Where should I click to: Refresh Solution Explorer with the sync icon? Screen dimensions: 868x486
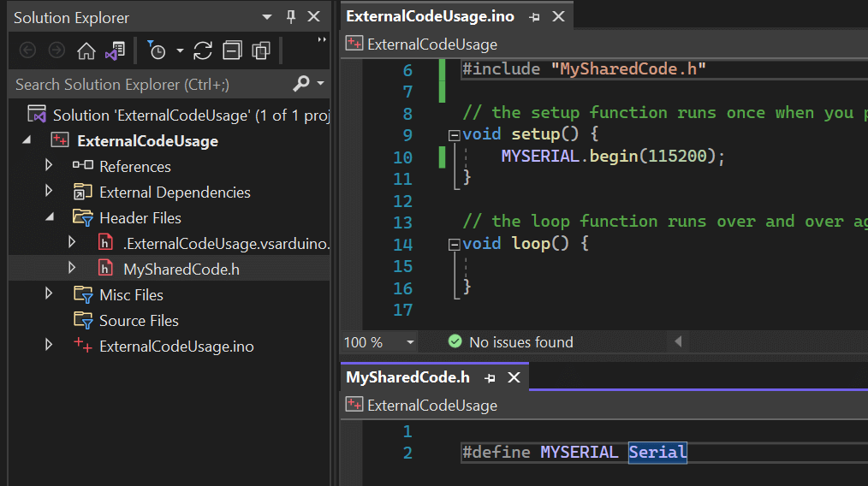click(203, 51)
